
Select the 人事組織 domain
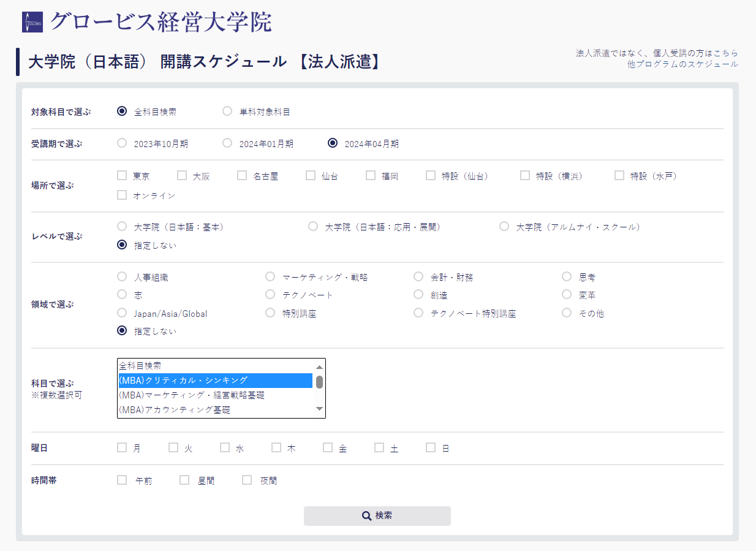(x=122, y=276)
